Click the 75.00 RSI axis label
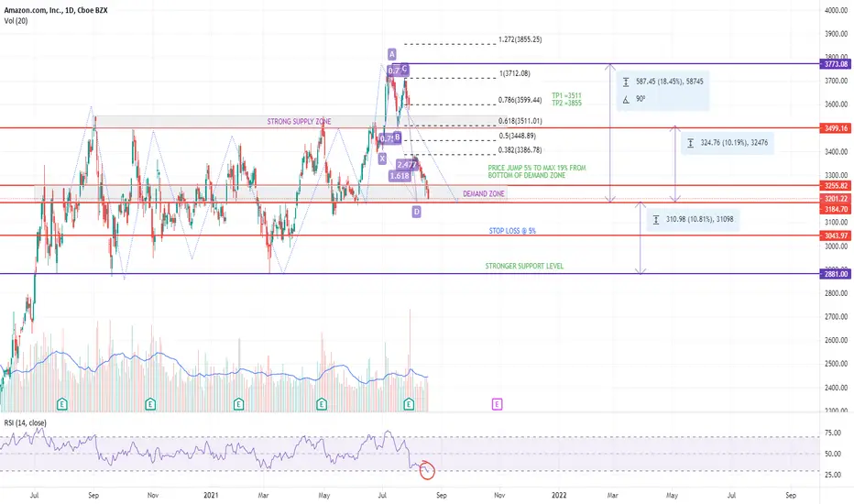 pos(833,433)
